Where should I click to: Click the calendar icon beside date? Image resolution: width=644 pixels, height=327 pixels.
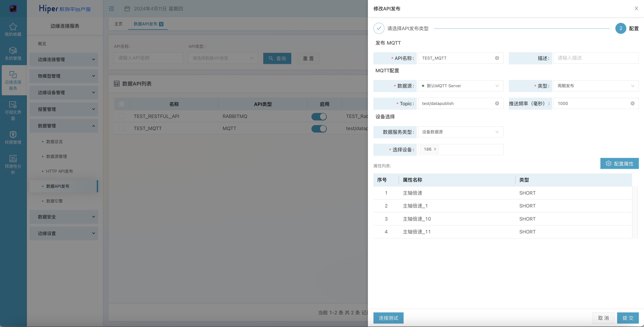127,9
